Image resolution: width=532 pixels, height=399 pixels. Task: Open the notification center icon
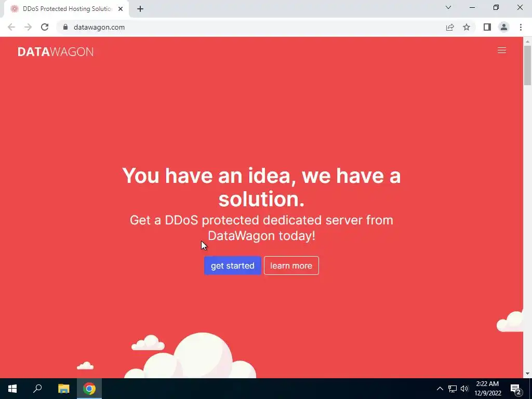[516, 389]
